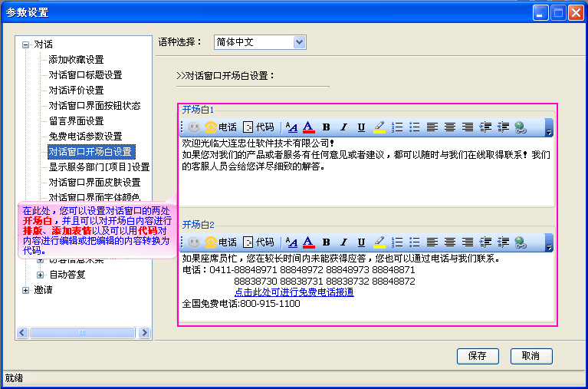Open font settings icon in 开场白1 toolbar
The width and height of the screenshot is (588, 389).
point(291,127)
